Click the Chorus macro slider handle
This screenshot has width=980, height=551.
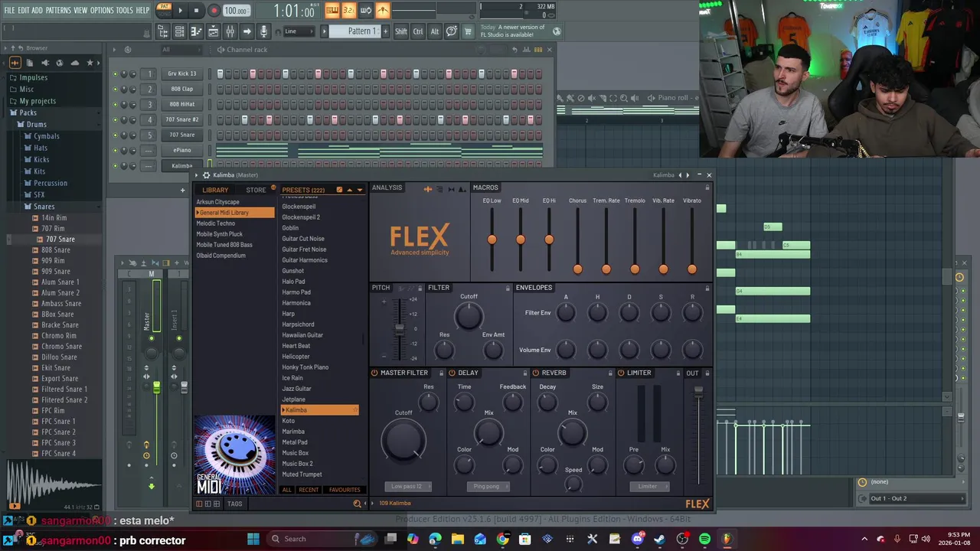(578, 269)
